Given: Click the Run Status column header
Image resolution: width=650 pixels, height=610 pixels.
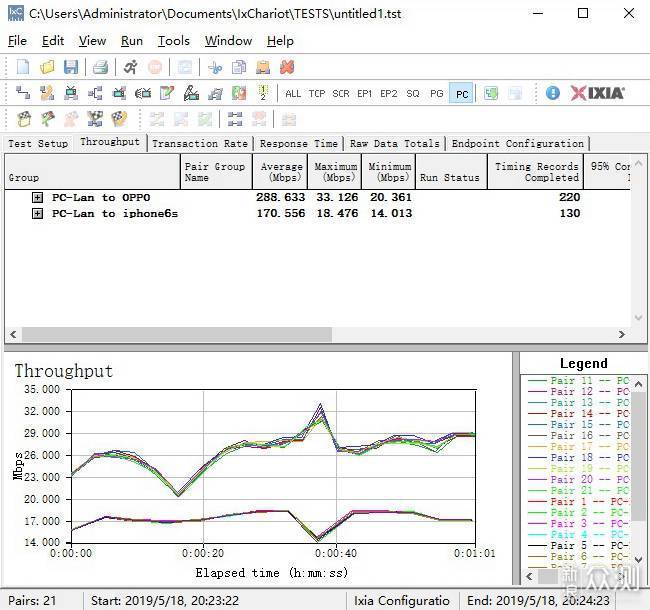Looking at the screenshot, I should (451, 172).
